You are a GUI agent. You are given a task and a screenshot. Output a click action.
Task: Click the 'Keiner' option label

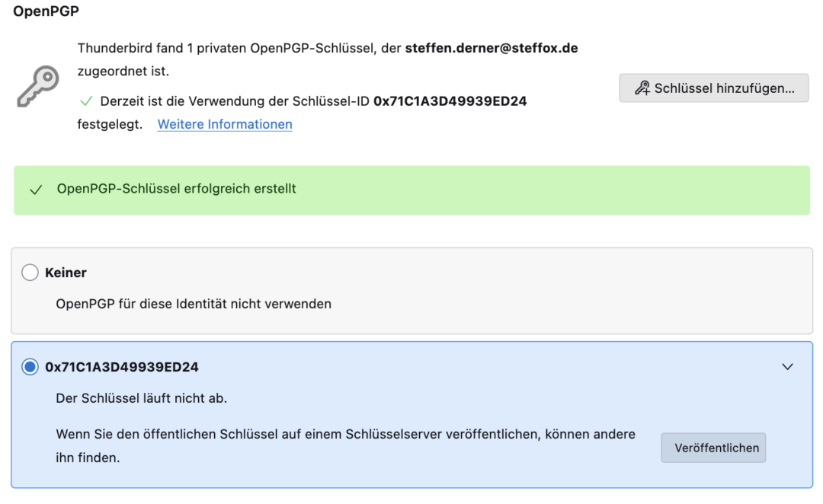tap(66, 273)
